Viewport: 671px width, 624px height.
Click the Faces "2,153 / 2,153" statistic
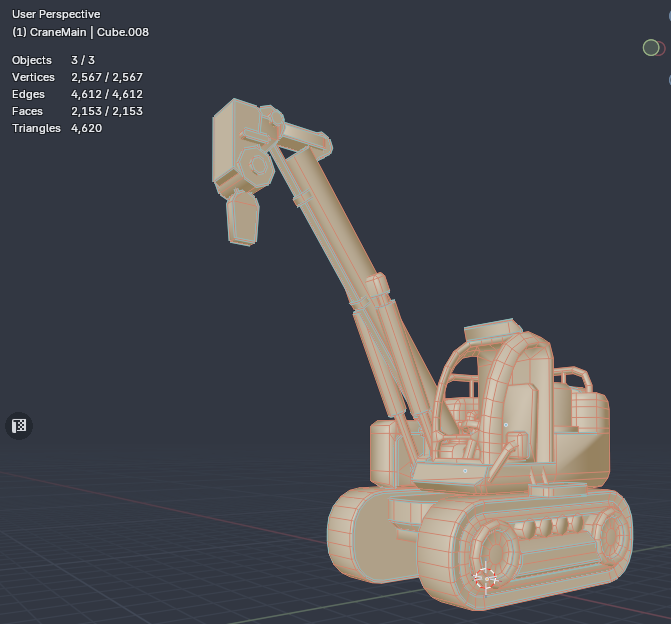pos(107,111)
